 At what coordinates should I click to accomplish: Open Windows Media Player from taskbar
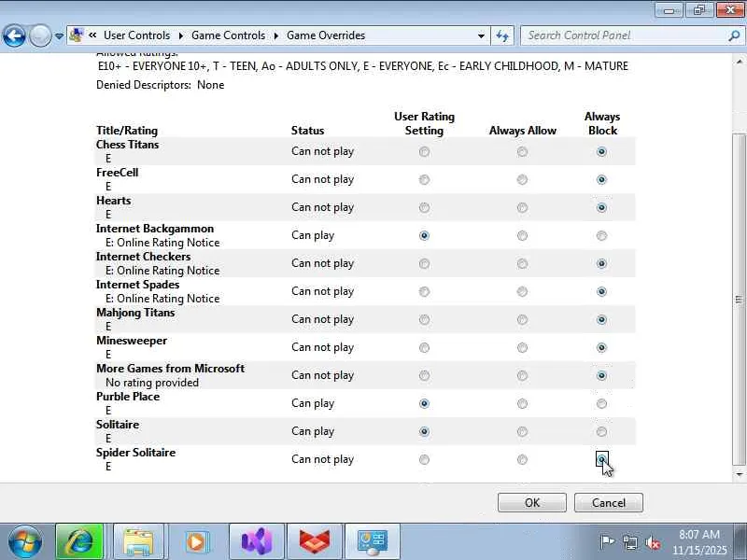tap(196, 542)
